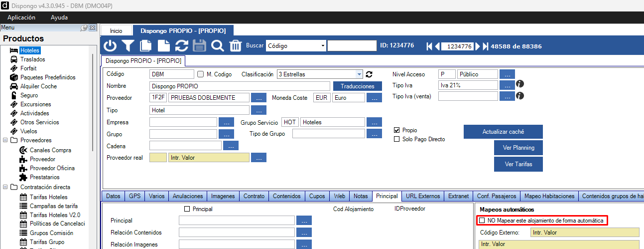Open Seguro in the Productos menu
This screenshot has width=644, height=249.
click(x=29, y=95)
